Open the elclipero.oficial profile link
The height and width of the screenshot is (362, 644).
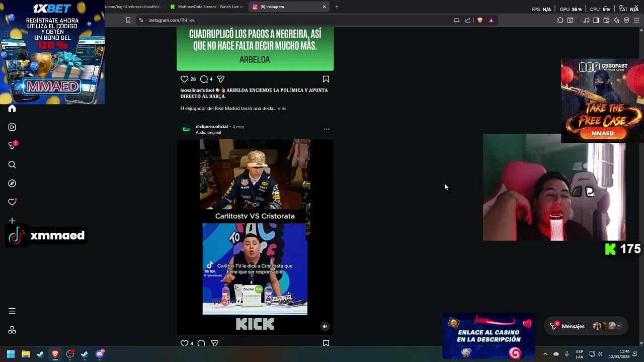point(212,127)
